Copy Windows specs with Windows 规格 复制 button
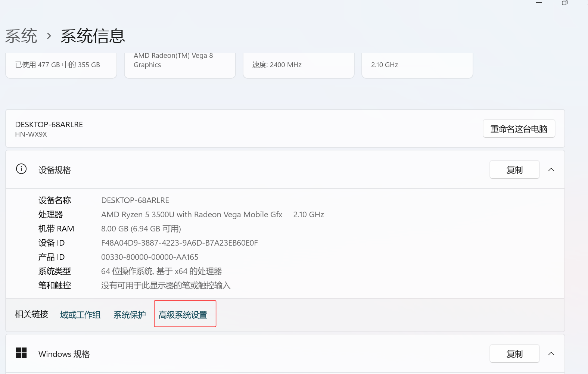Image resolution: width=588 pixels, height=374 pixels. click(x=514, y=354)
